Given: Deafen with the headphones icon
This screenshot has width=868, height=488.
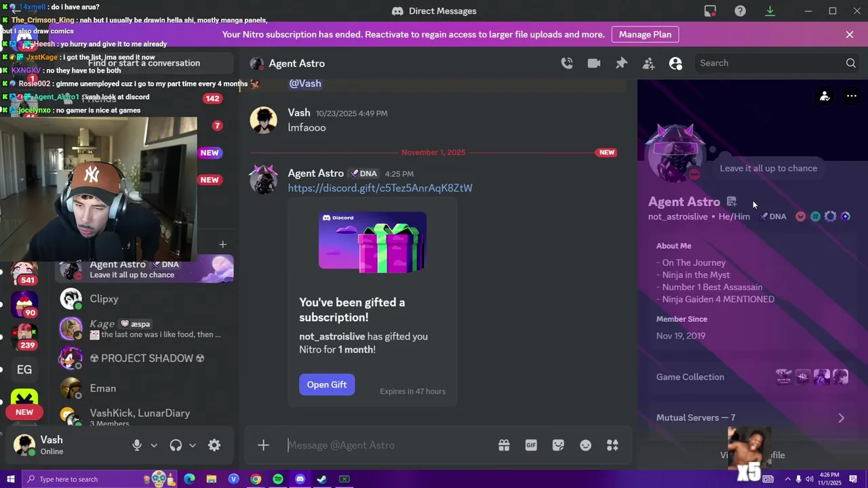Looking at the screenshot, I should point(176,445).
